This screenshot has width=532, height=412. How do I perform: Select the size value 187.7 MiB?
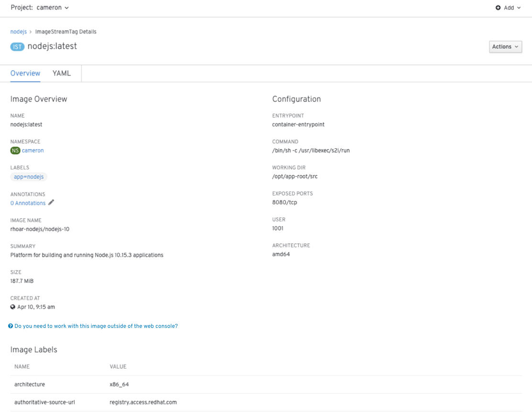pos(22,281)
